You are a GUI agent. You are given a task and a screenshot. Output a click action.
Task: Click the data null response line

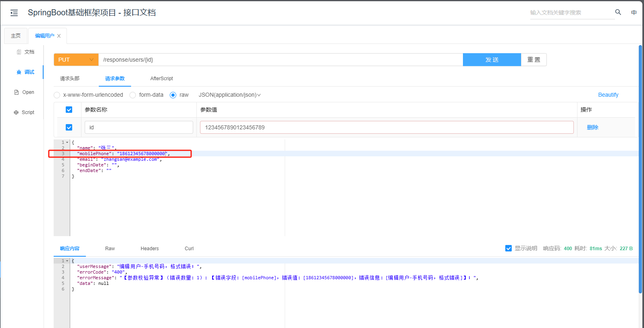click(93, 283)
